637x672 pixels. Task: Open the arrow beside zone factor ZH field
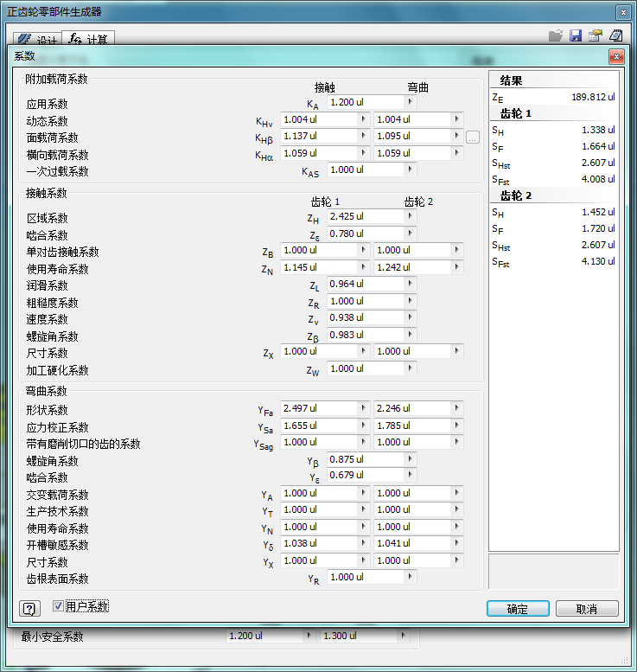coord(411,216)
